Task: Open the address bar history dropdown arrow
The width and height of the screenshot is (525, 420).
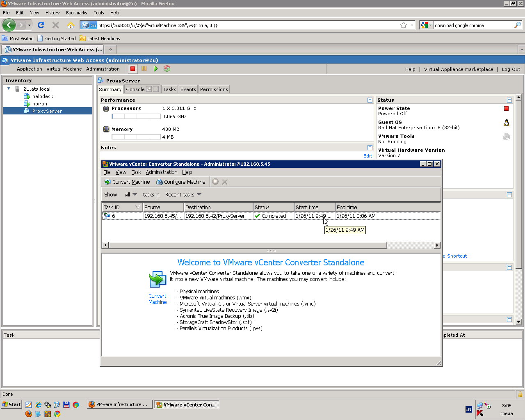Action: click(412, 25)
